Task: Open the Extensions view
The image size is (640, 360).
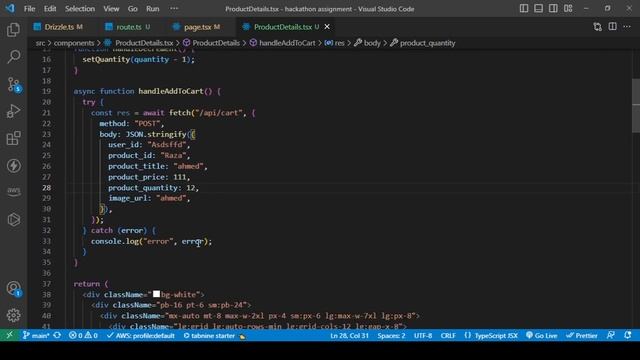Action: click(13, 138)
